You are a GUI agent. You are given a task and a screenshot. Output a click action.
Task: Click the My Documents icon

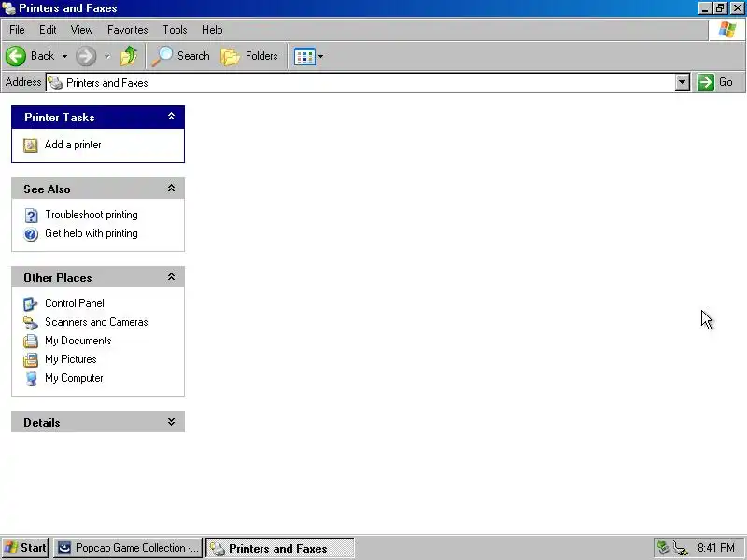coord(31,341)
